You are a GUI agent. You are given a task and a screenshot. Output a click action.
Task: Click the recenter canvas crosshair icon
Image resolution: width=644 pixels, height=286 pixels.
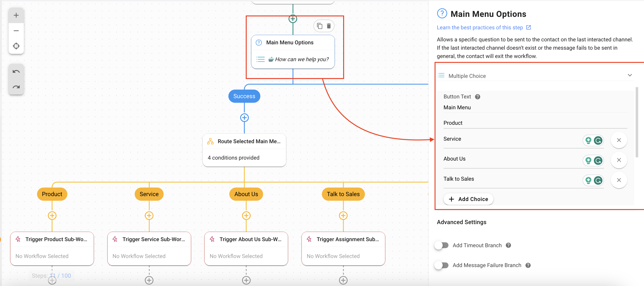16,46
